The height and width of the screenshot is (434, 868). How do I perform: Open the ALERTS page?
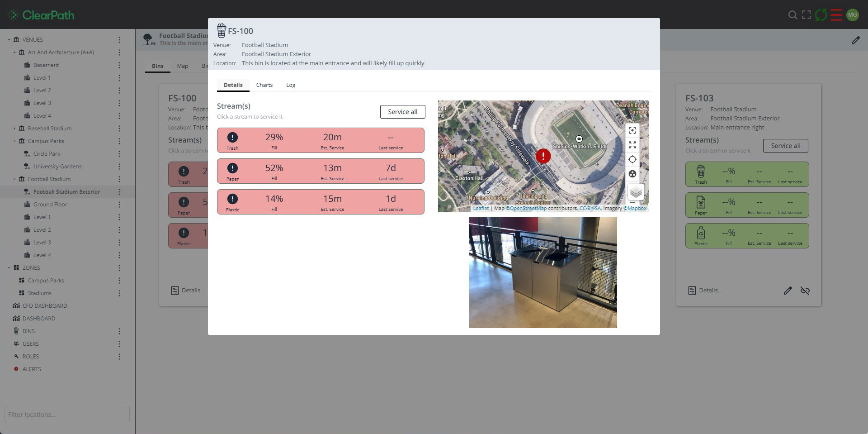pos(32,369)
